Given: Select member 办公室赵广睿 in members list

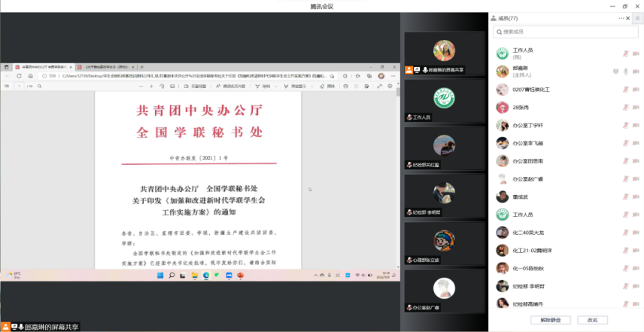Looking at the screenshot, I should (x=566, y=178).
